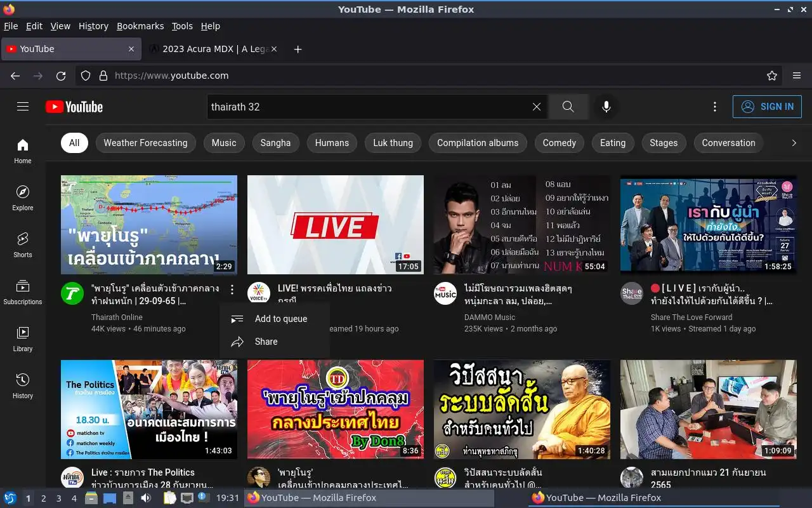The width and height of the screenshot is (812, 508).
Task: Close the YouTube tab
Action: (x=131, y=49)
